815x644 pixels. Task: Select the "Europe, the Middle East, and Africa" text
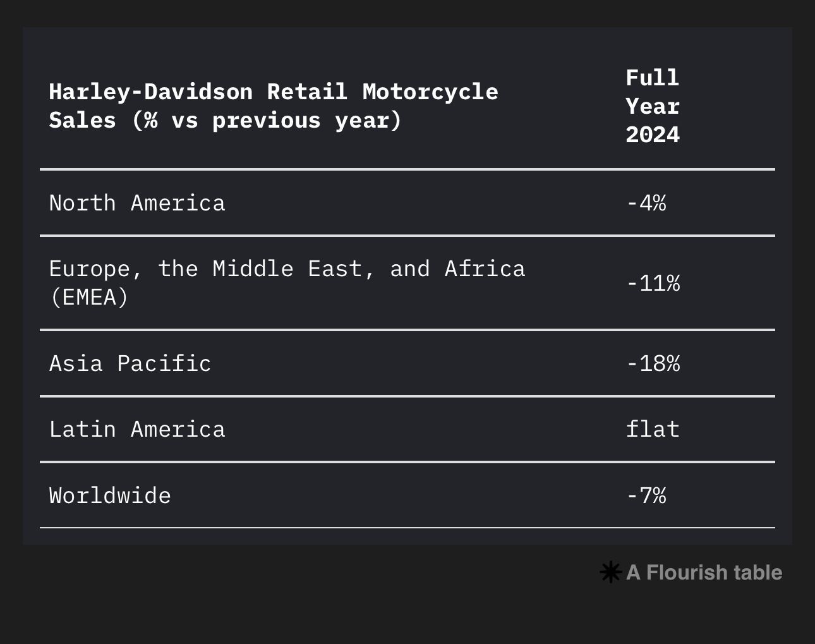click(x=287, y=269)
